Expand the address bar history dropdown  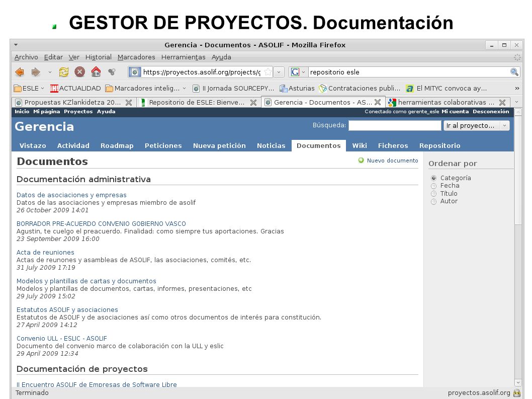click(x=279, y=72)
